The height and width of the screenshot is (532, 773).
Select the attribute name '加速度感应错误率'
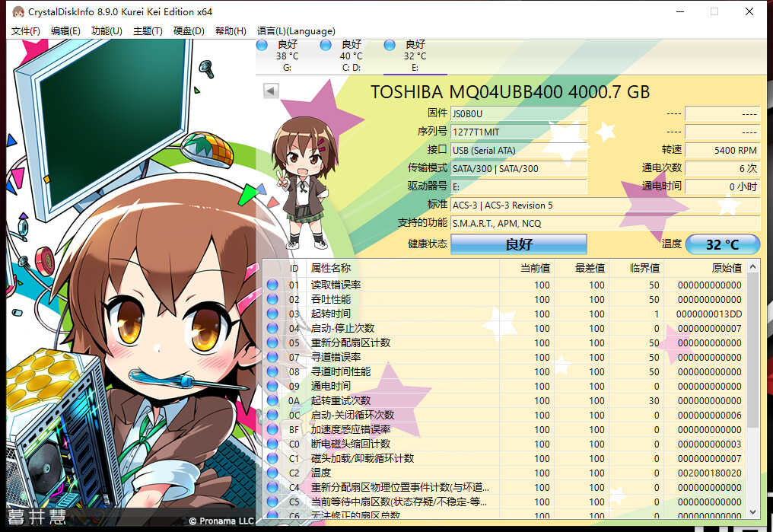click(351, 429)
